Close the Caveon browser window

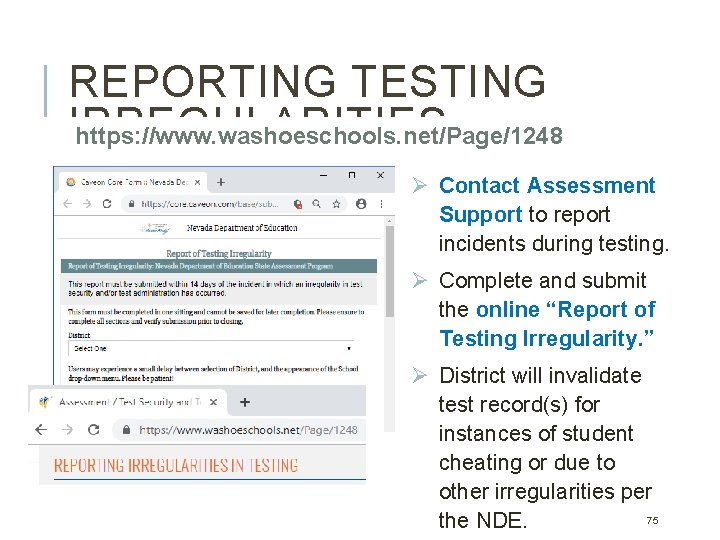click(x=380, y=175)
